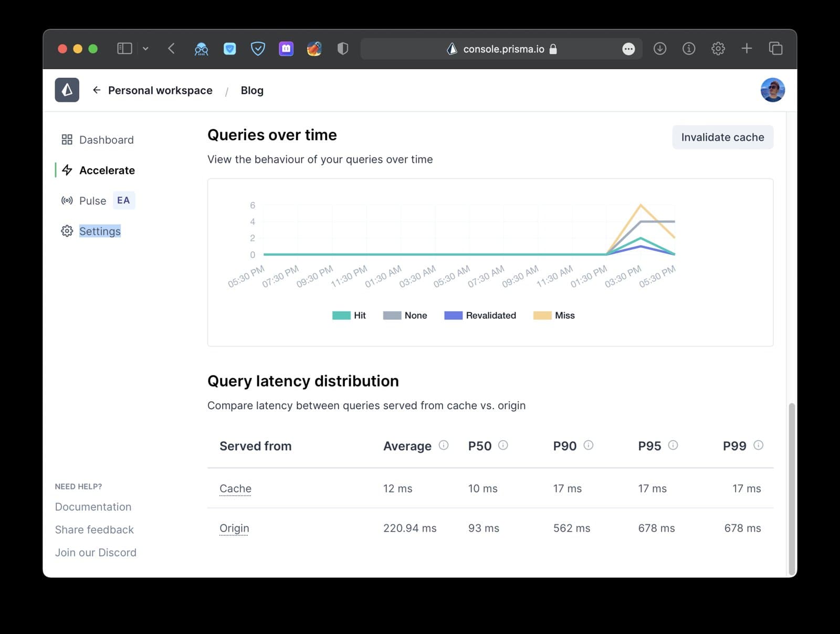Toggle the Miss series in the legend
The width and height of the screenshot is (840, 634).
click(x=554, y=315)
